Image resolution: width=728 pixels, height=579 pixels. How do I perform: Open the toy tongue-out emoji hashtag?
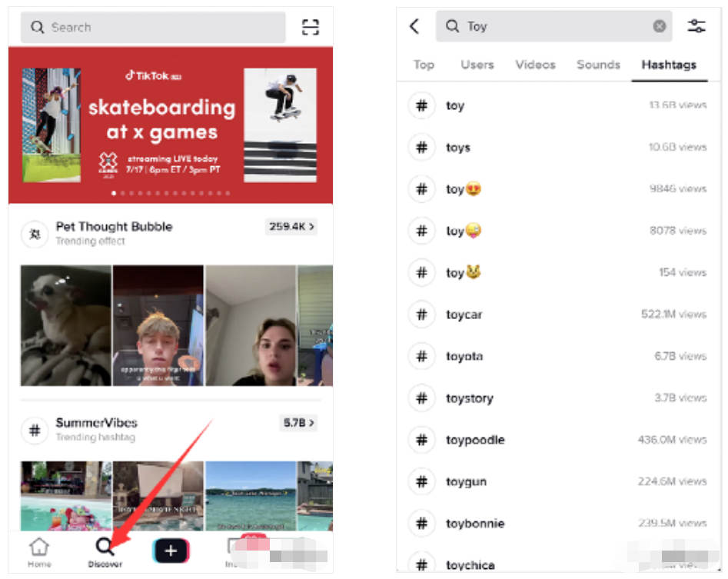point(558,231)
